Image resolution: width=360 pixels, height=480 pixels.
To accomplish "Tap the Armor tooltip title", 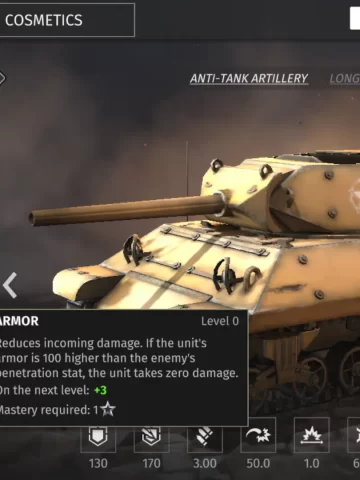I will [19, 321].
